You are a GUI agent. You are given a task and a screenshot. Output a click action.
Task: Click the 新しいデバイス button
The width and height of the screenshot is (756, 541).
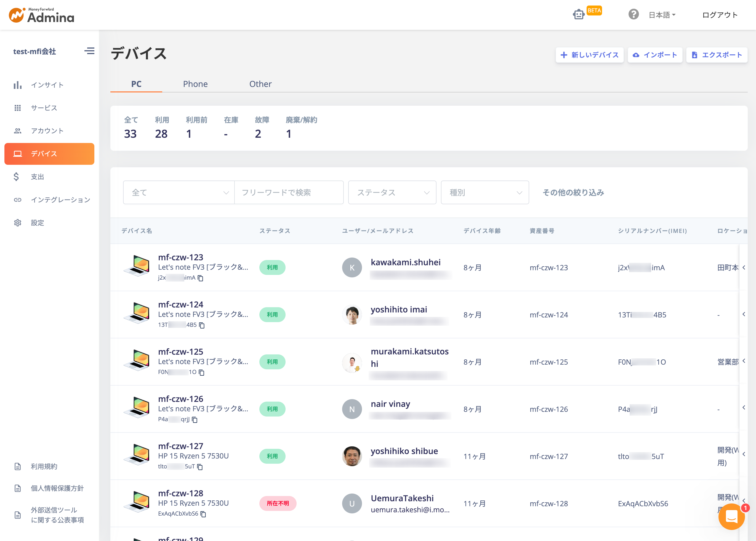click(589, 55)
